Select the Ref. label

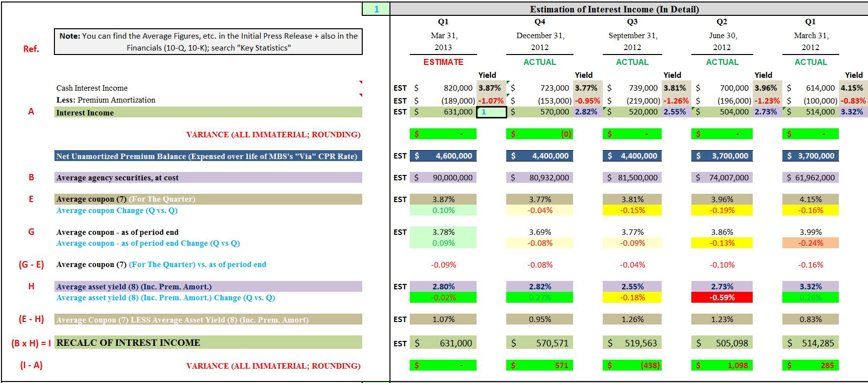click(31, 49)
